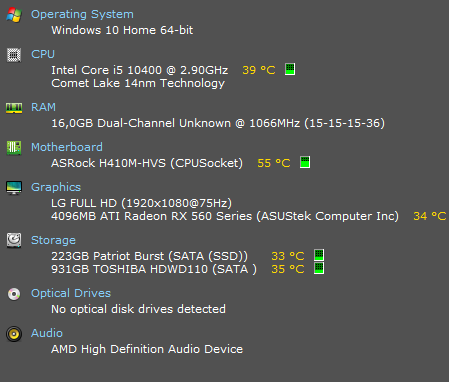Open the Storage section heading
The width and height of the screenshot is (449, 382).
[x=53, y=240]
